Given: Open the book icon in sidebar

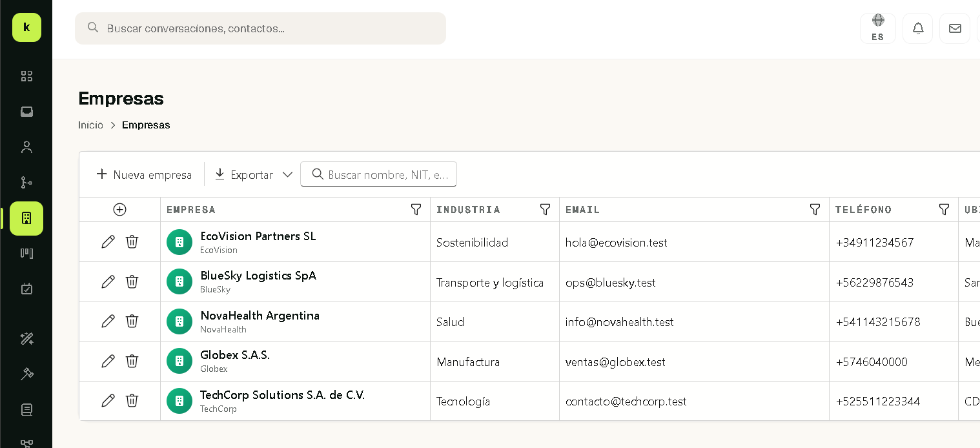Looking at the screenshot, I should tap(26, 409).
